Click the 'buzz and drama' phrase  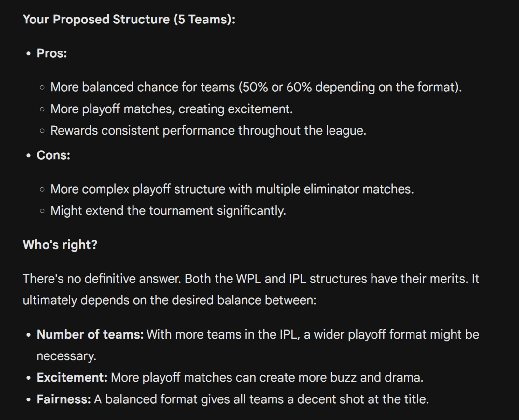click(377, 378)
